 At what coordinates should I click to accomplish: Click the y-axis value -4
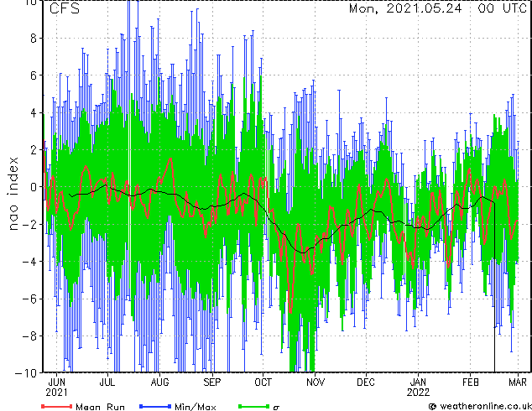[29, 262]
